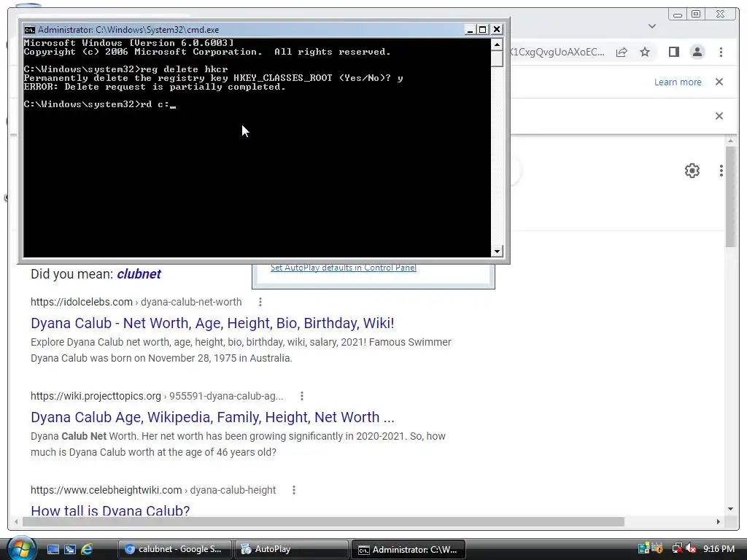Switch to Administrator cmd taskbar button
This screenshot has width=747, height=560.
408,549
